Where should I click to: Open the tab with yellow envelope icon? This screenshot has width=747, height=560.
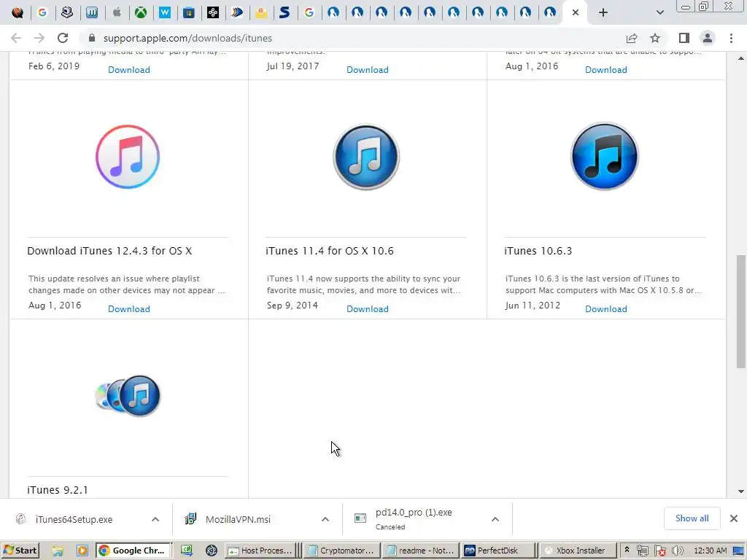tap(261, 12)
